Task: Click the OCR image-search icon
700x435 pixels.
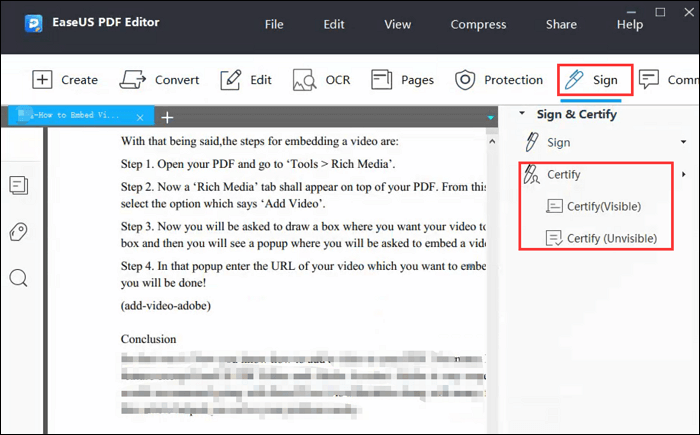Action: (304, 80)
